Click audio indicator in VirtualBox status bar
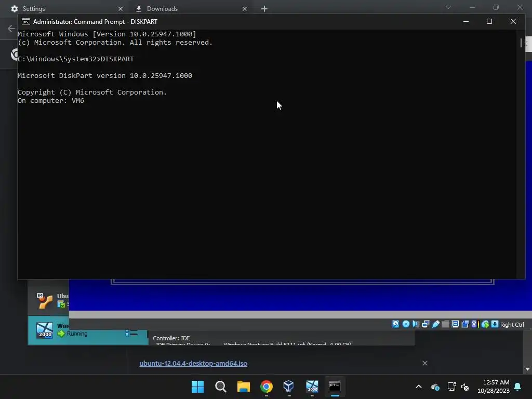 click(x=416, y=324)
